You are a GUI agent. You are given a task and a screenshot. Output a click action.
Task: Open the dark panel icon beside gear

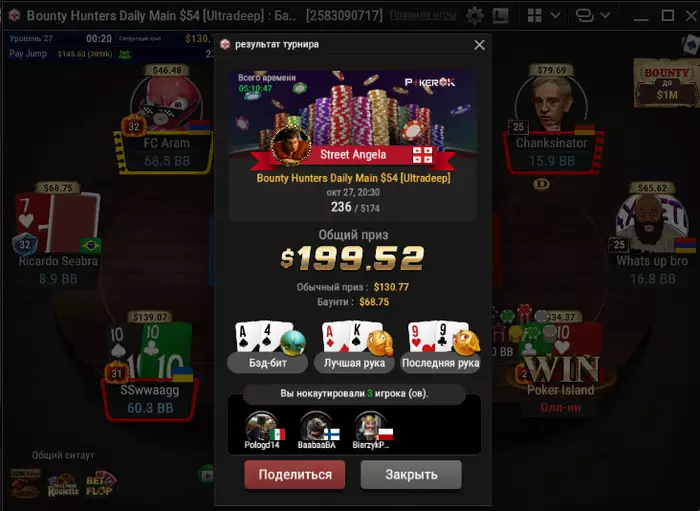(x=500, y=16)
